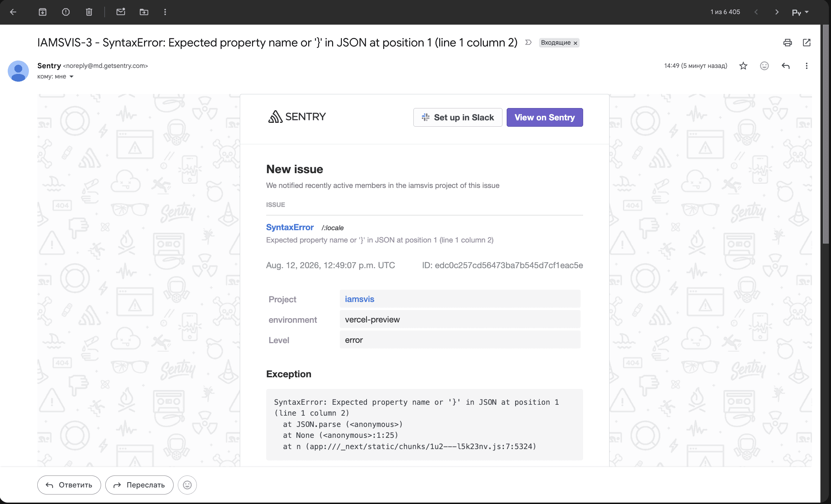Archive this email
This screenshot has height=504, width=831.
pos(43,12)
